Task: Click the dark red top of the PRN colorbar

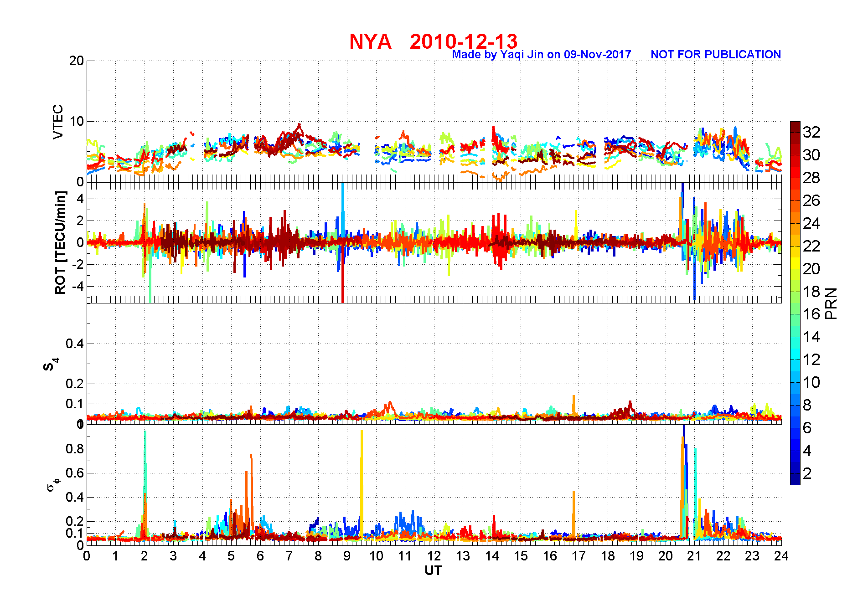Action: coord(795,127)
